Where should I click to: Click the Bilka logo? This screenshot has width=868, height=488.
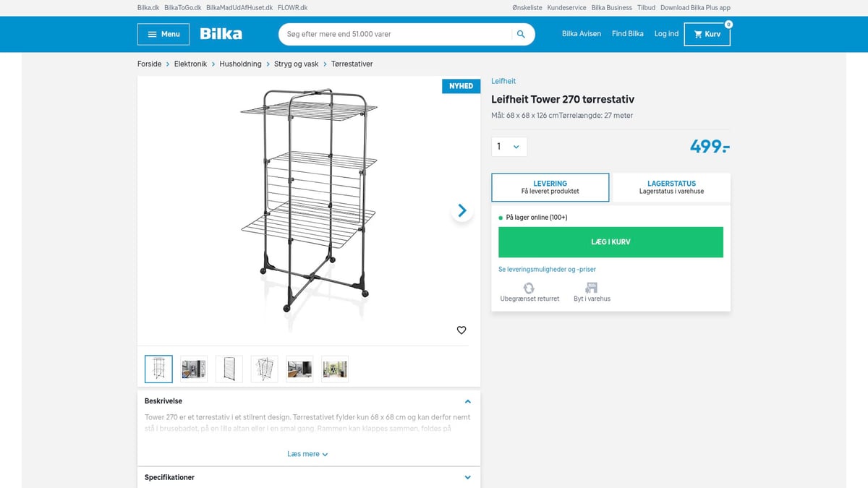221,34
